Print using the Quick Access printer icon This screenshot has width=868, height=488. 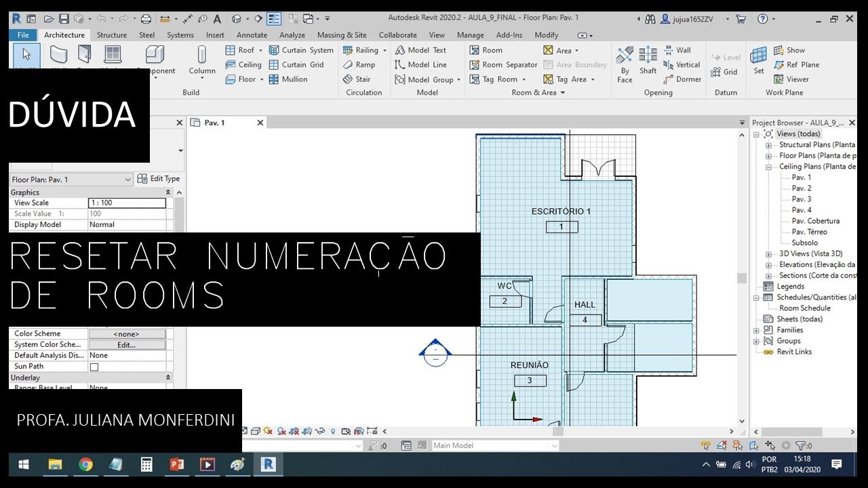click(146, 19)
